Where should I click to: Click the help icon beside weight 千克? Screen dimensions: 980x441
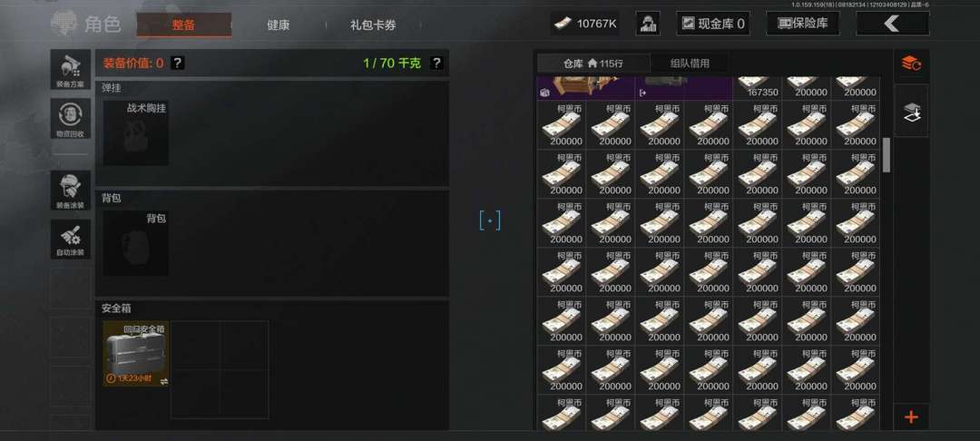436,64
